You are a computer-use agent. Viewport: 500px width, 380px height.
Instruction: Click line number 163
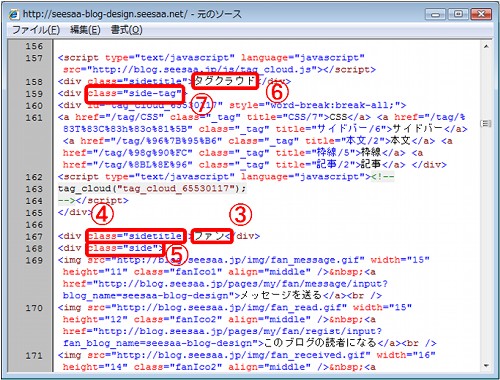point(34,189)
